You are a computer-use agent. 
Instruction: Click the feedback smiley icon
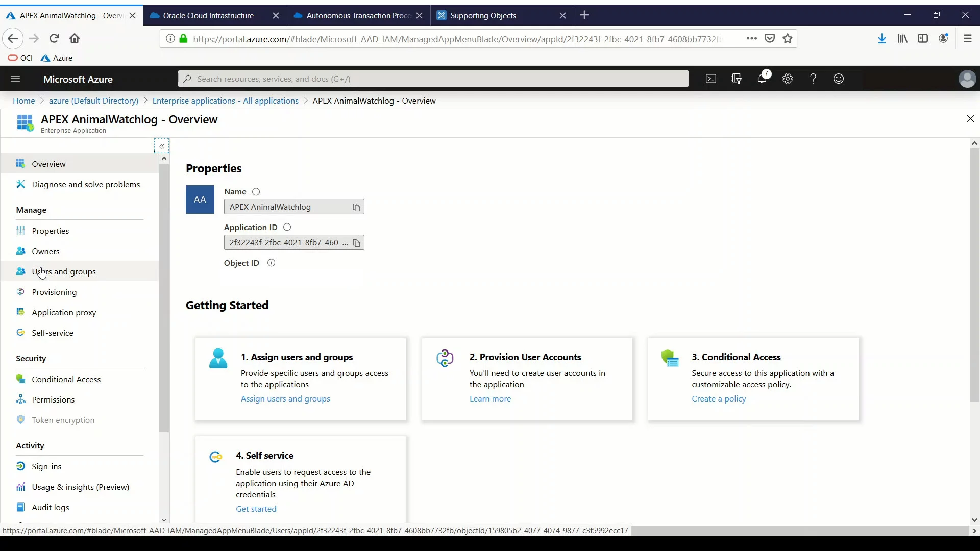click(x=839, y=79)
